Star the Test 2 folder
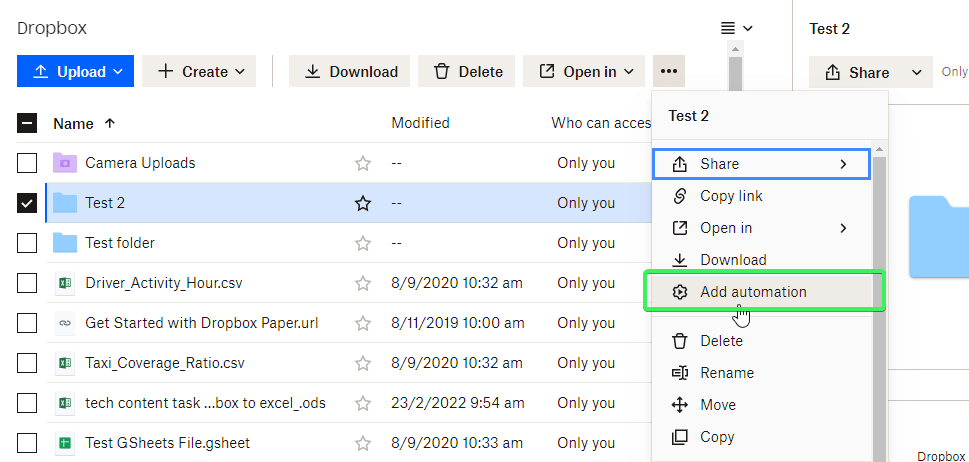The width and height of the screenshot is (969, 462). point(363,203)
